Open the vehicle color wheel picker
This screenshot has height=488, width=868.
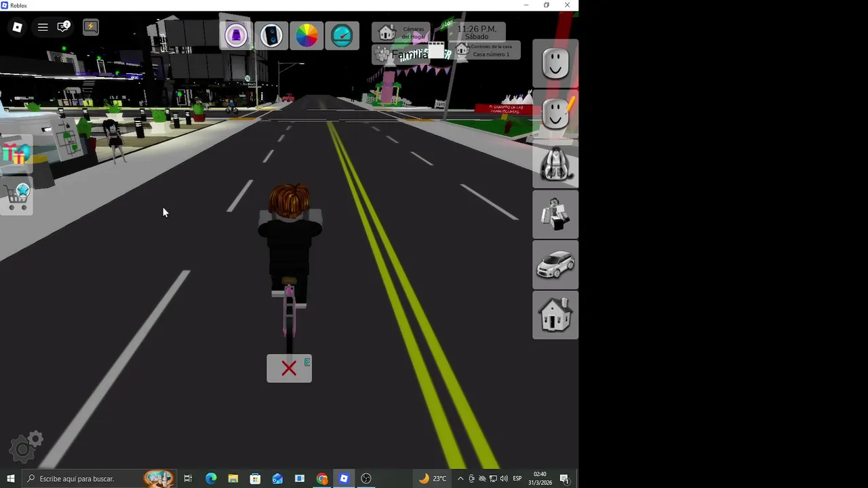[307, 35]
